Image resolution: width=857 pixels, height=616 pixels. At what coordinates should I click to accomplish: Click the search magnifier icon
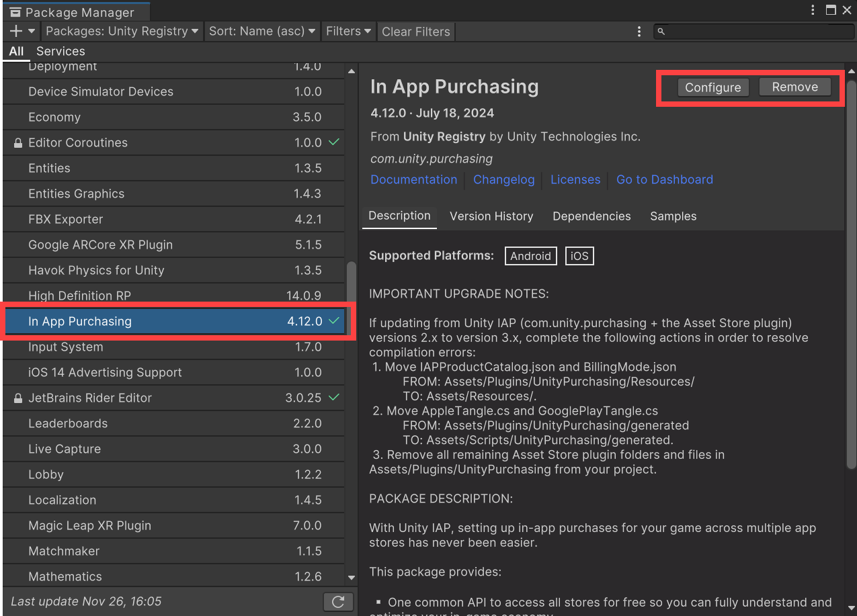pos(661,32)
